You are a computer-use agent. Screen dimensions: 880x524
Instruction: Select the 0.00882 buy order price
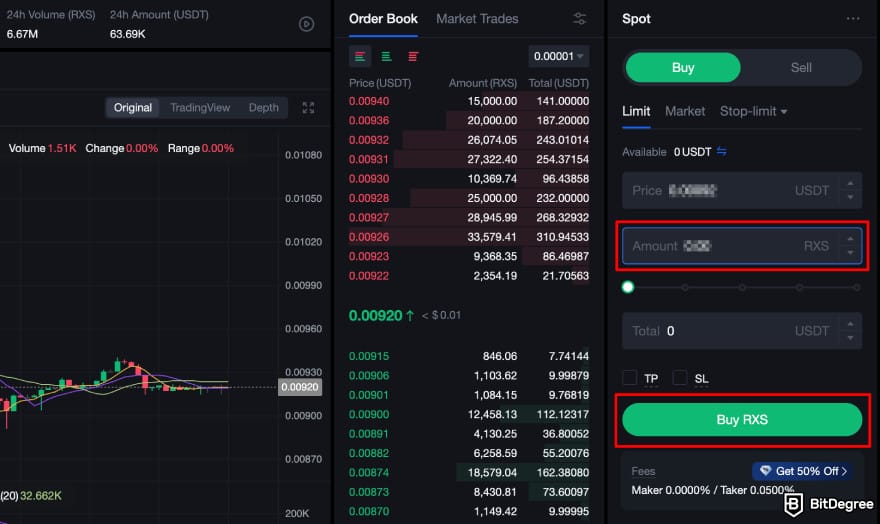[x=369, y=453]
